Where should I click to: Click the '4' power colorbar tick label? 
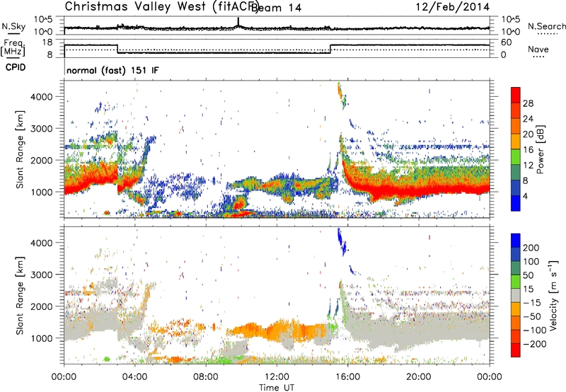(526, 197)
